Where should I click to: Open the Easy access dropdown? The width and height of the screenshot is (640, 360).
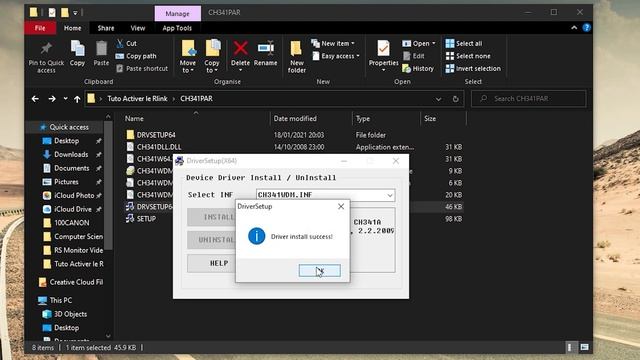336,56
